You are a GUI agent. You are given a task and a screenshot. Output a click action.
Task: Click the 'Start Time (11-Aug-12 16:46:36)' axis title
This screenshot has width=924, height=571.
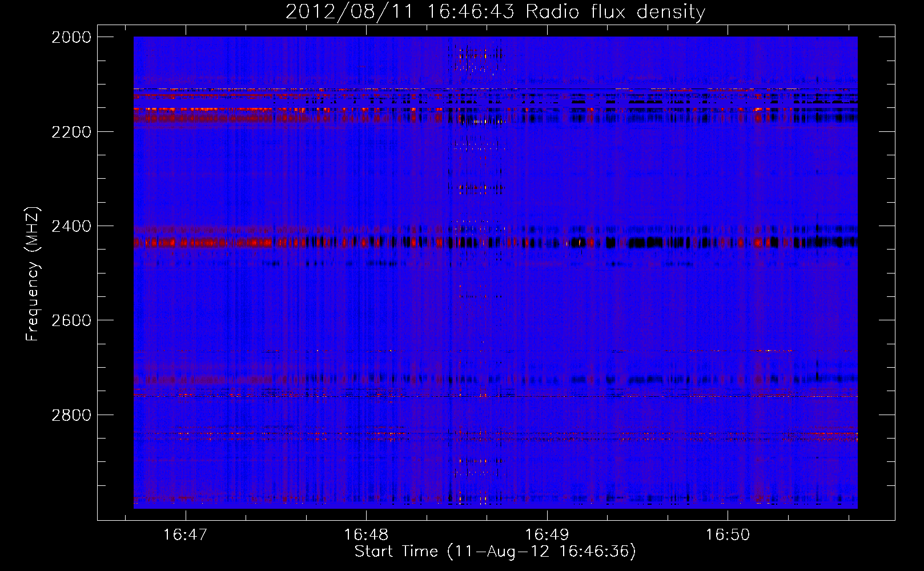point(495,552)
